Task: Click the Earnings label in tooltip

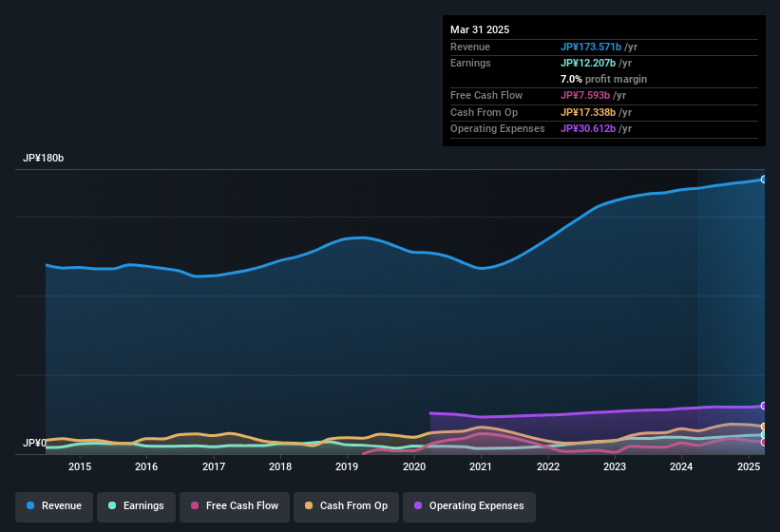Action: (470, 63)
